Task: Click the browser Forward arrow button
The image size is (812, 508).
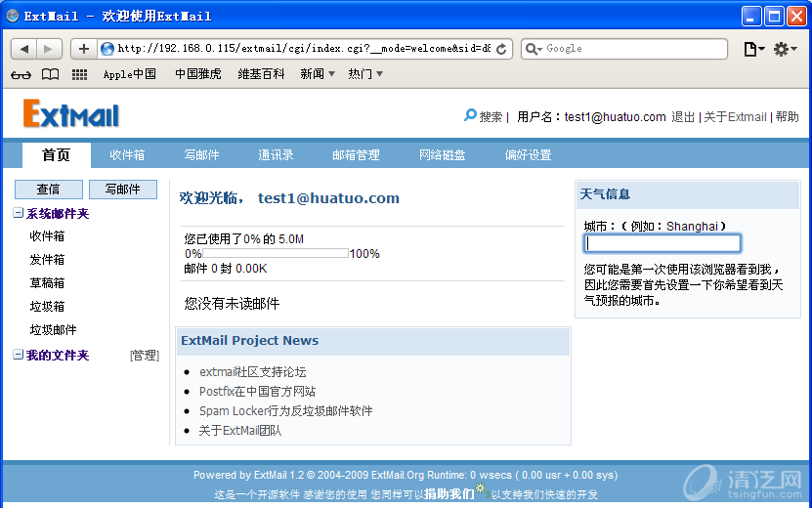Action: [50, 49]
